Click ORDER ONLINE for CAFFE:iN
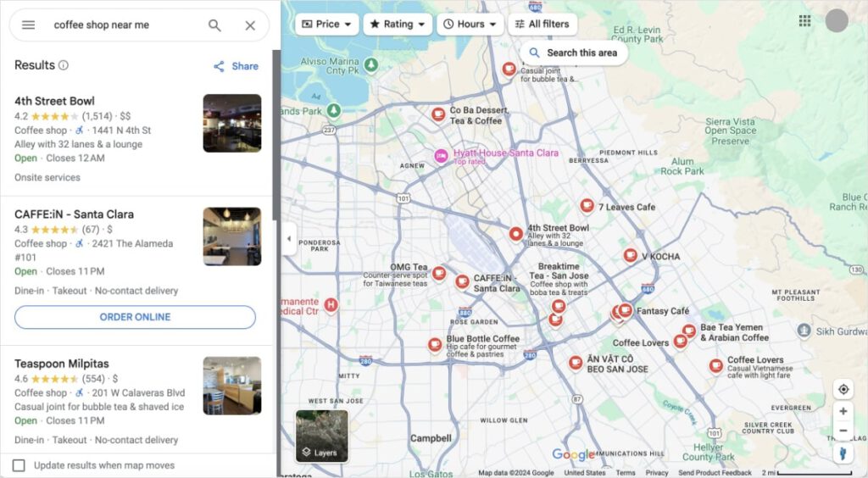 click(135, 317)
